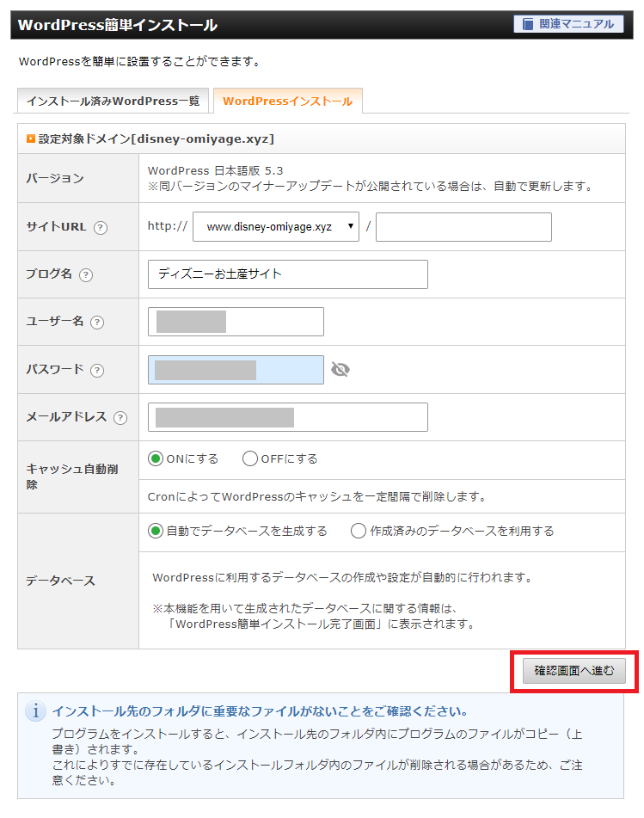Click the キャッシュ自動削除 row label

72,477
